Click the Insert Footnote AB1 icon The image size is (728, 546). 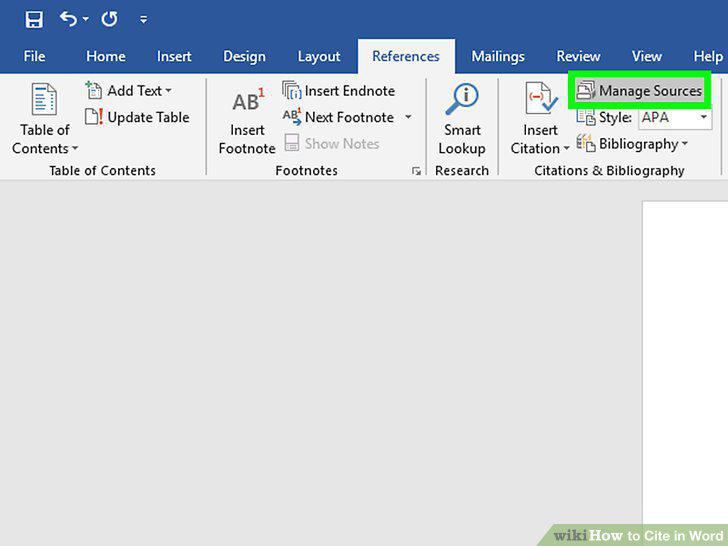pos(247,100)
